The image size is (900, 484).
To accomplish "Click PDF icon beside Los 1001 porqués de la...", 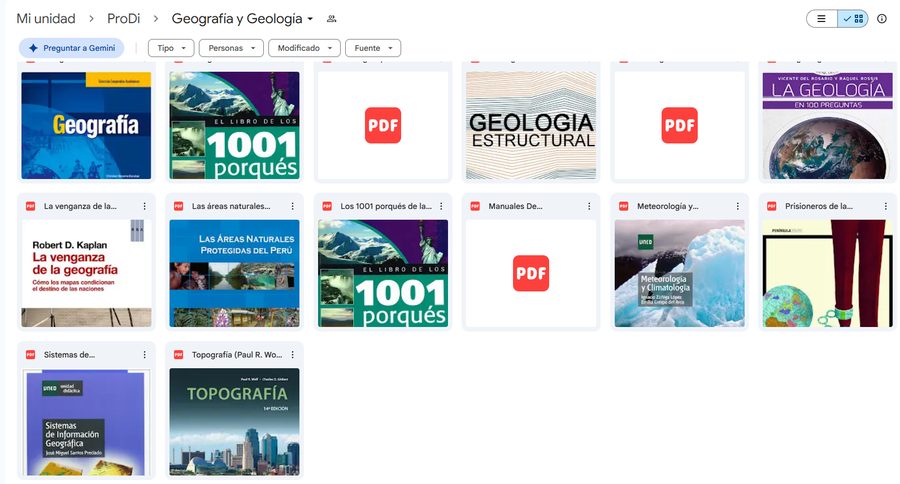I will pyautogui.click(x=327, y=206).
